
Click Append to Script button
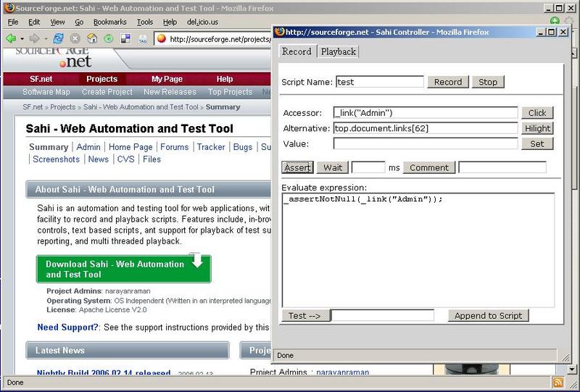(488, 315)
